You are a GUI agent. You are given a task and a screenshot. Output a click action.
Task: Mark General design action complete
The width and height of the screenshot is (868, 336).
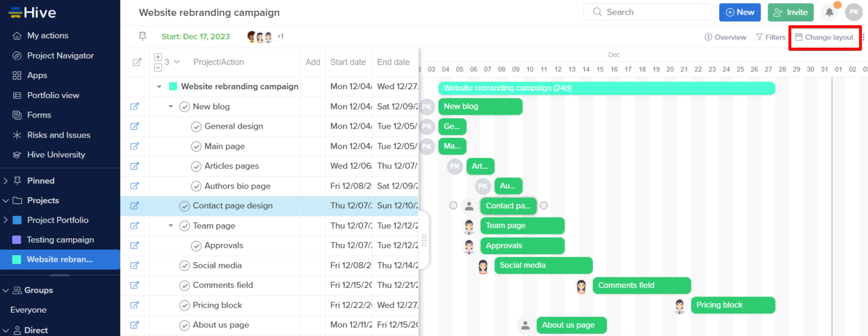(196, 126)
